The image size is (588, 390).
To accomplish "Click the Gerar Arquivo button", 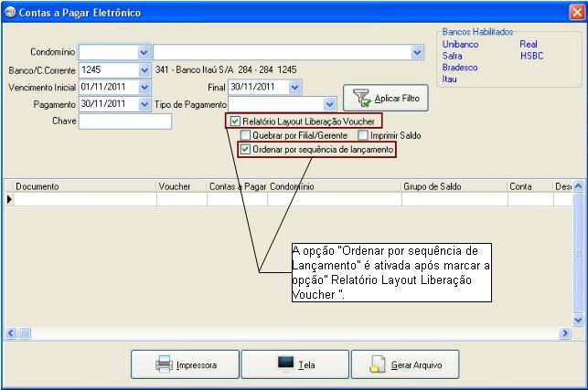I will [x=404, y=364].
